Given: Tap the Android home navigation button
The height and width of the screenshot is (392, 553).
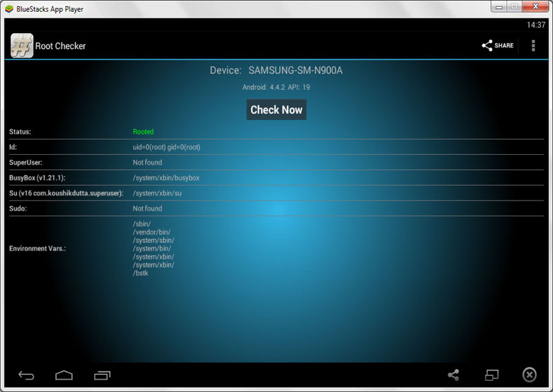Looking at the screenshot, I should [64, 375].
